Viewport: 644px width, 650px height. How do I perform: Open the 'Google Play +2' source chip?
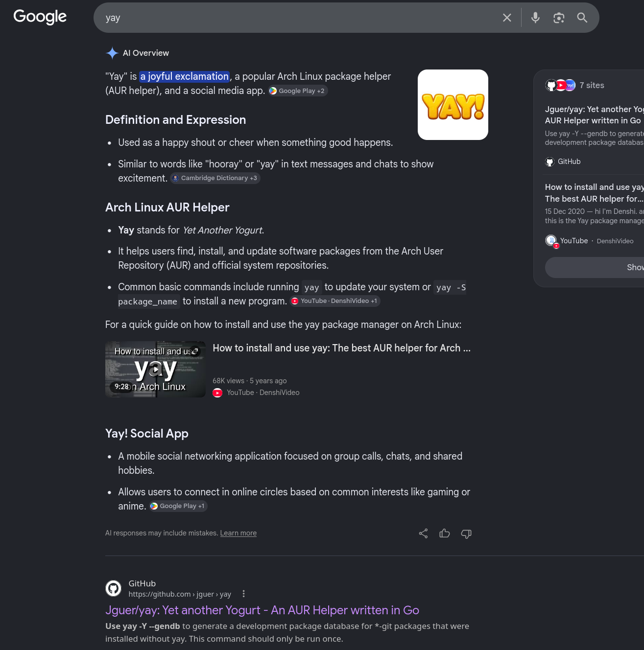pos(298,91)
